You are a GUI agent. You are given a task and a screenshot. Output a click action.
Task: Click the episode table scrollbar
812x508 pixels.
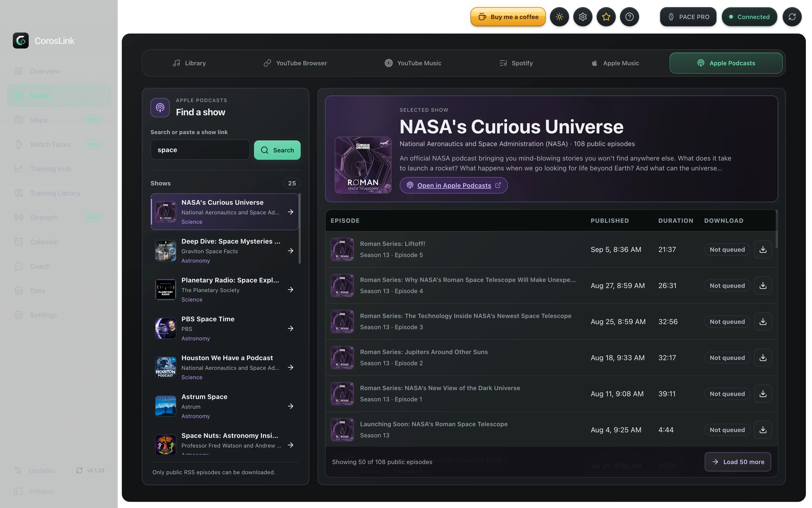pos(776,229)
